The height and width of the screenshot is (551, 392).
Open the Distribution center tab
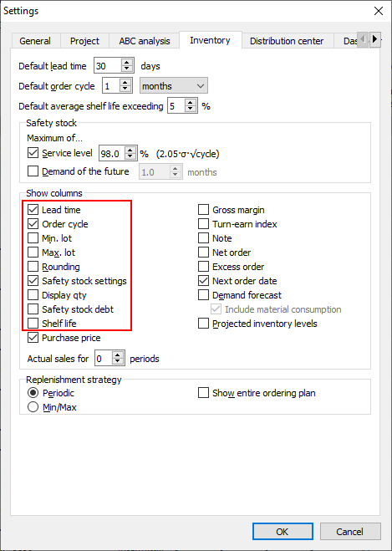(x=287, y=41)
